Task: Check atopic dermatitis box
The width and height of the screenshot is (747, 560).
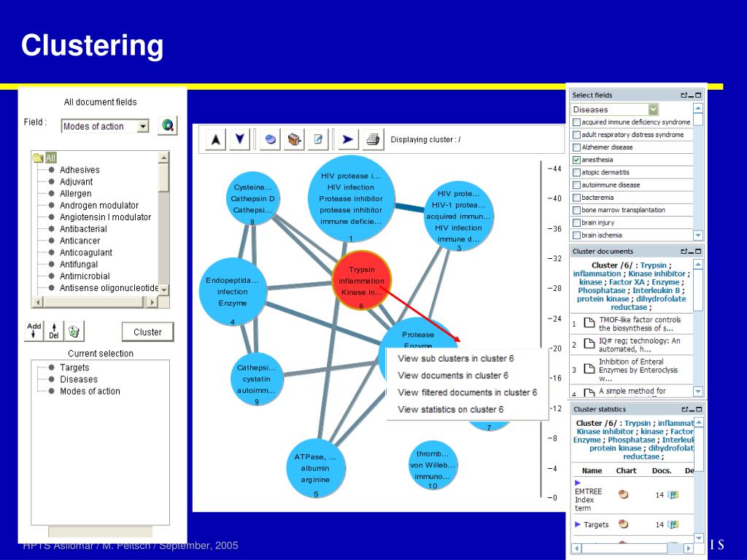Action: click(x=576, y=172)
